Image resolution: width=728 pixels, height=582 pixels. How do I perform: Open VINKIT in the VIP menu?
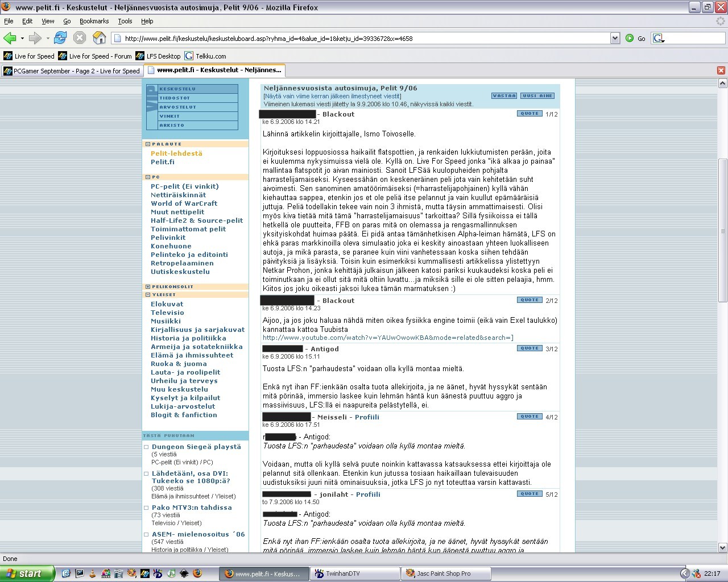pos(198,117)
